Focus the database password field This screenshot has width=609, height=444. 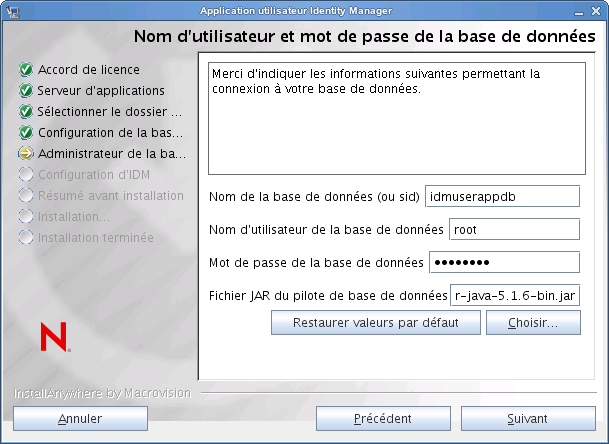click(x=505, y=263)
